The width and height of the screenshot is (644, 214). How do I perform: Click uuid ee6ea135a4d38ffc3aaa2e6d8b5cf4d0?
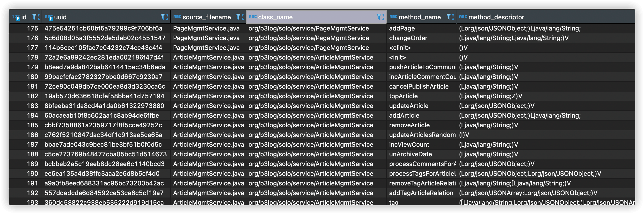pos(102,174)
